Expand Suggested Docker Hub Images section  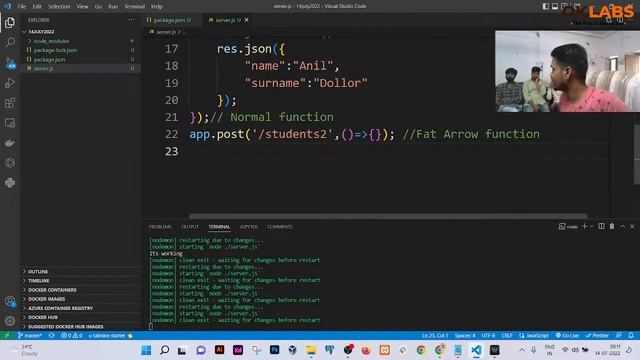(x=80, y=327)
